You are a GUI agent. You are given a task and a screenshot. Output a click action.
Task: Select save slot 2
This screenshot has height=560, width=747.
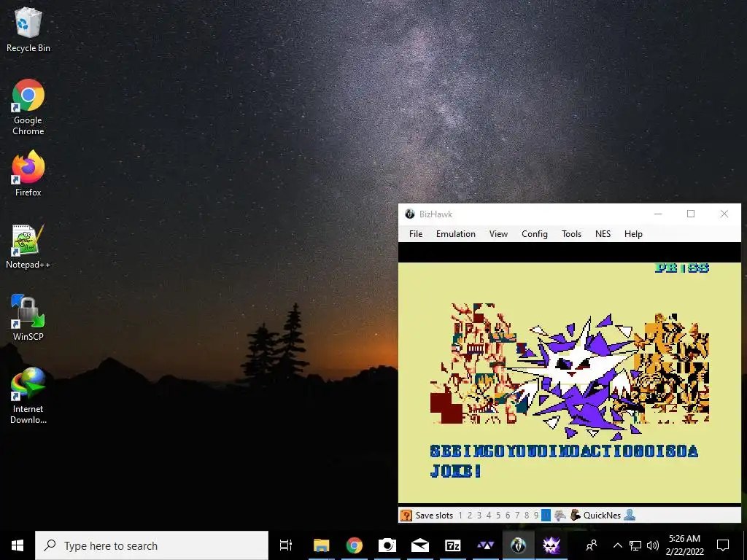click(470, 516)
